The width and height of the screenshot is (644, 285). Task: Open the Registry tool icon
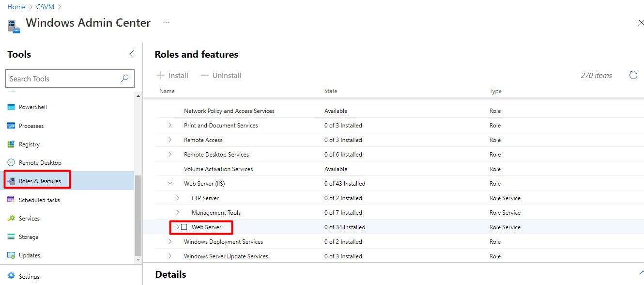(11, 144)
